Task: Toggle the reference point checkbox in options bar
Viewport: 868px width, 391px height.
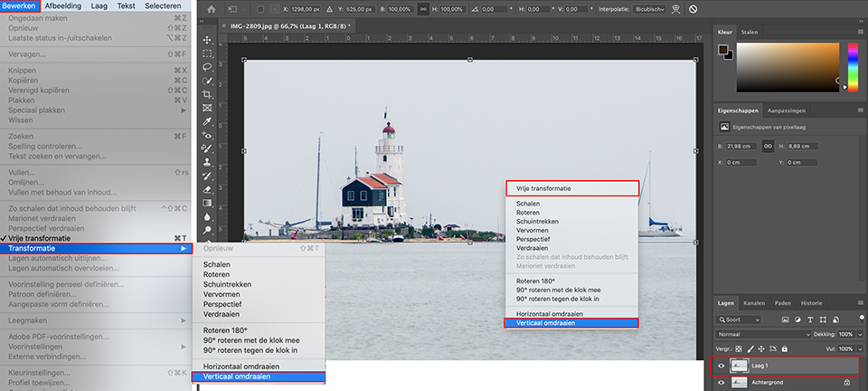Action: click(x=260, y=9)
